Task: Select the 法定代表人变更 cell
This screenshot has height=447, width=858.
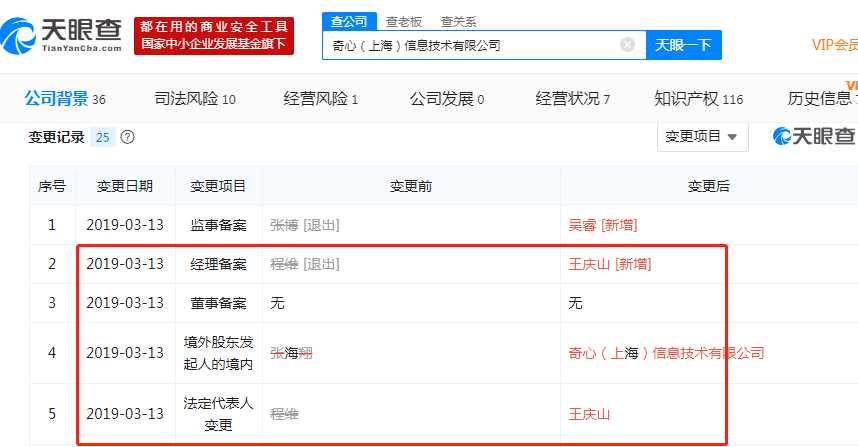Action: 218,414
